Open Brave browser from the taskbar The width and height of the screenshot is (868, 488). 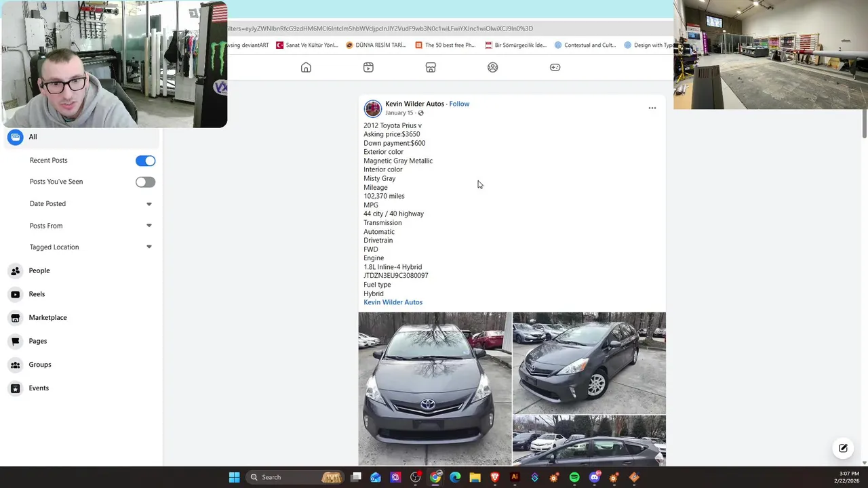495,477
